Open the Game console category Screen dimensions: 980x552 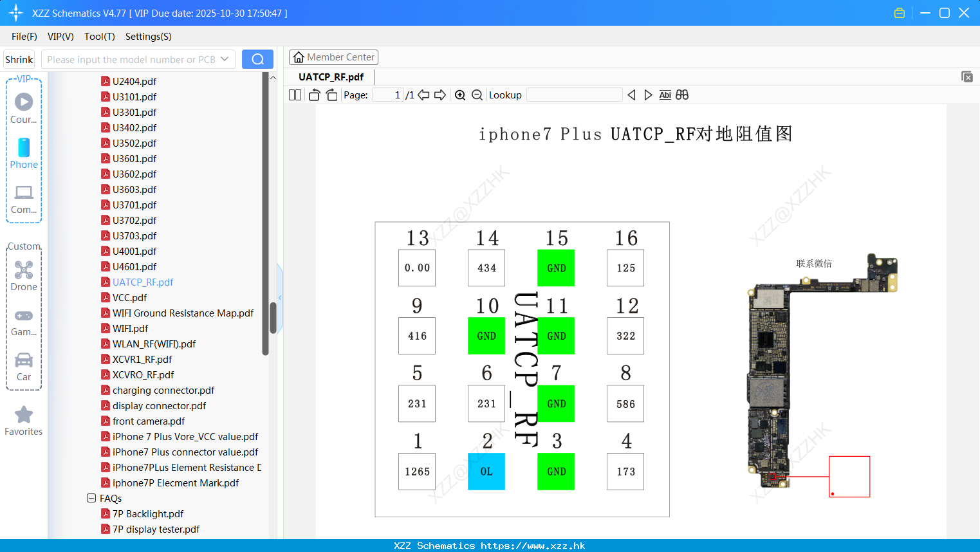point(24,322)
